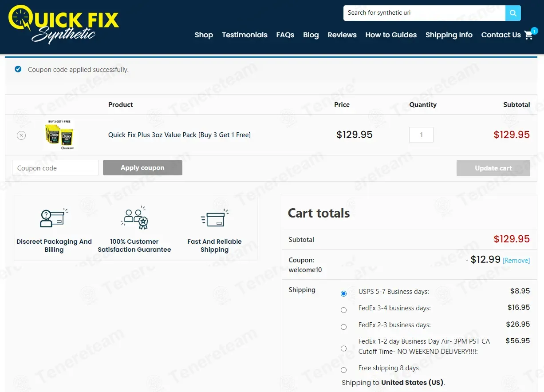This screenshot has height=392, width=544.
Task: Open the Shop menu item
Action: [204, 35]
